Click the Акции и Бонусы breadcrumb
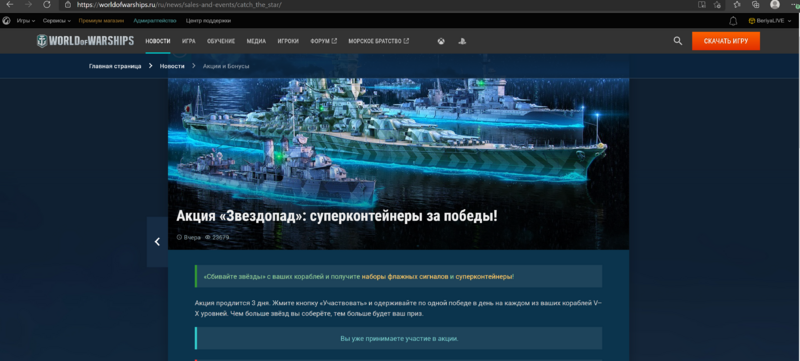This screenshot has height=361, width=800. pyautogui.click(x=226, y=66)
